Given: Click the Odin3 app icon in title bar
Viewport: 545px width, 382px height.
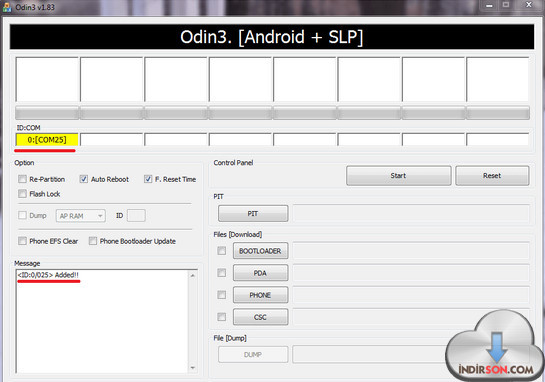Looking at the screenshot, I should (x=7, y=7).
